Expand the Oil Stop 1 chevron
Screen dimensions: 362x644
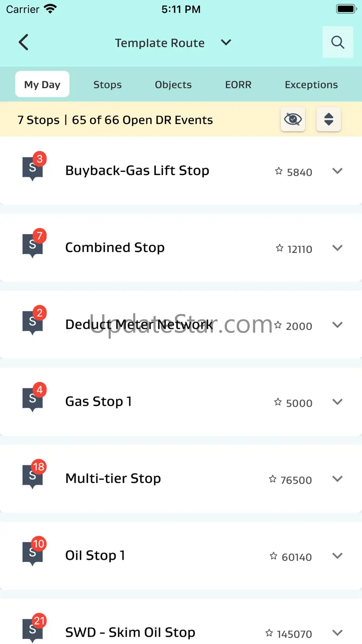point(337,556)
